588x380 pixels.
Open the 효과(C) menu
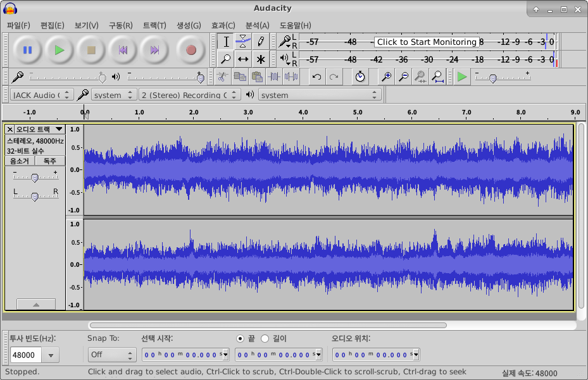(x=223, y=25)
